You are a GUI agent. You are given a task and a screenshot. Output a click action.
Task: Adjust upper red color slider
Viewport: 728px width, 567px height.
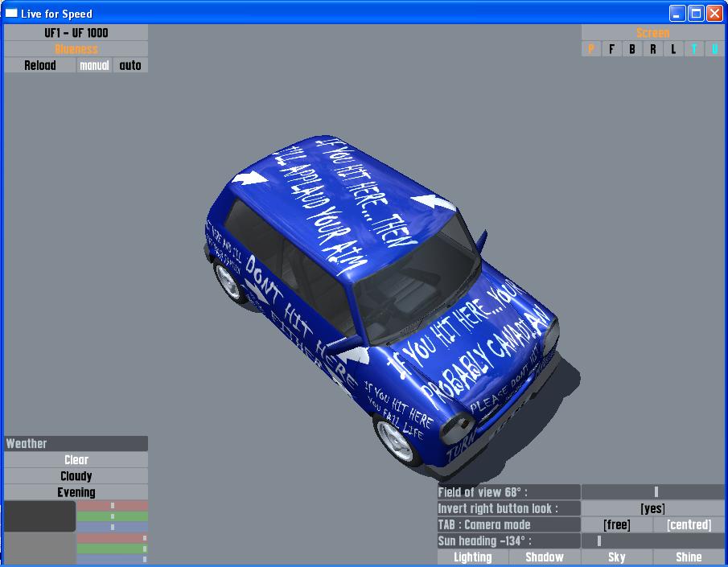point(113,506)
